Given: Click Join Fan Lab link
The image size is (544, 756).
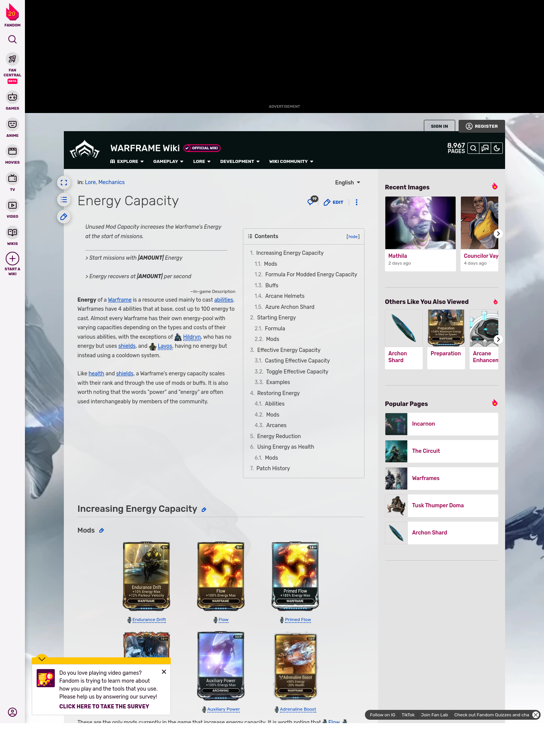Looking at the screenshot, I should pos(434,715).
